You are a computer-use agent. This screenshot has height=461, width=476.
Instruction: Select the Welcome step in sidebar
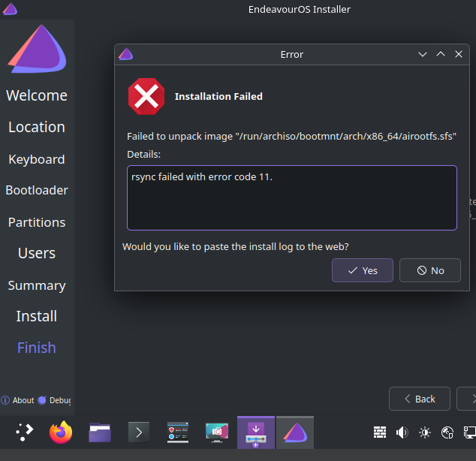pos(37,95)
